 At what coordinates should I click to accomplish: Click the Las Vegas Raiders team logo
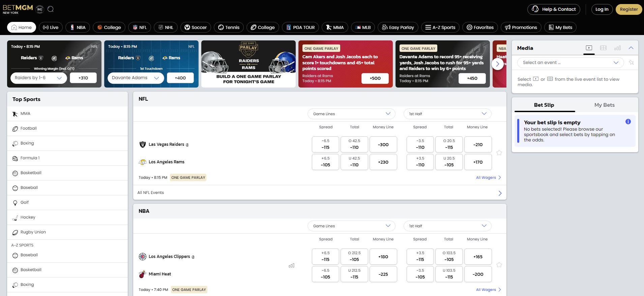coord(143,144)
